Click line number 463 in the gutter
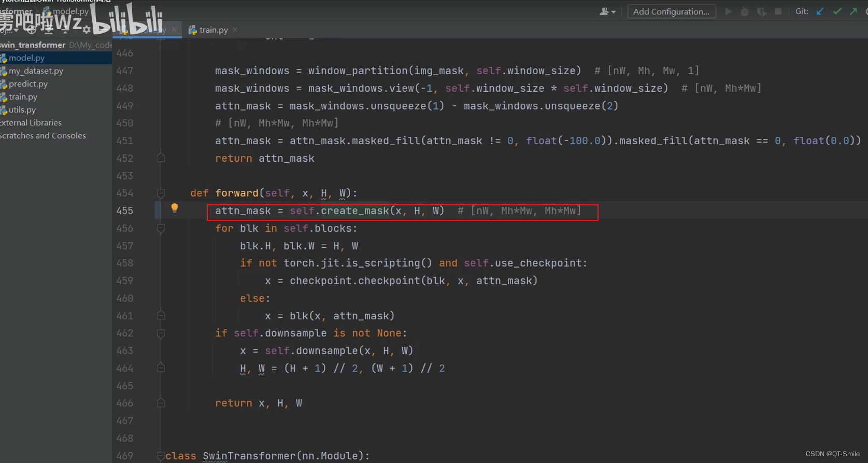 pos(125,350)
